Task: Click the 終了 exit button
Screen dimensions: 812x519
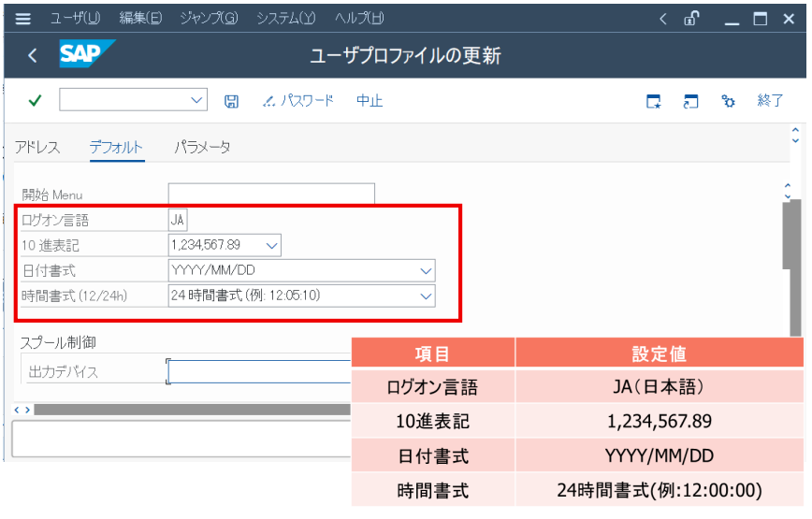Action: point(770,100)
